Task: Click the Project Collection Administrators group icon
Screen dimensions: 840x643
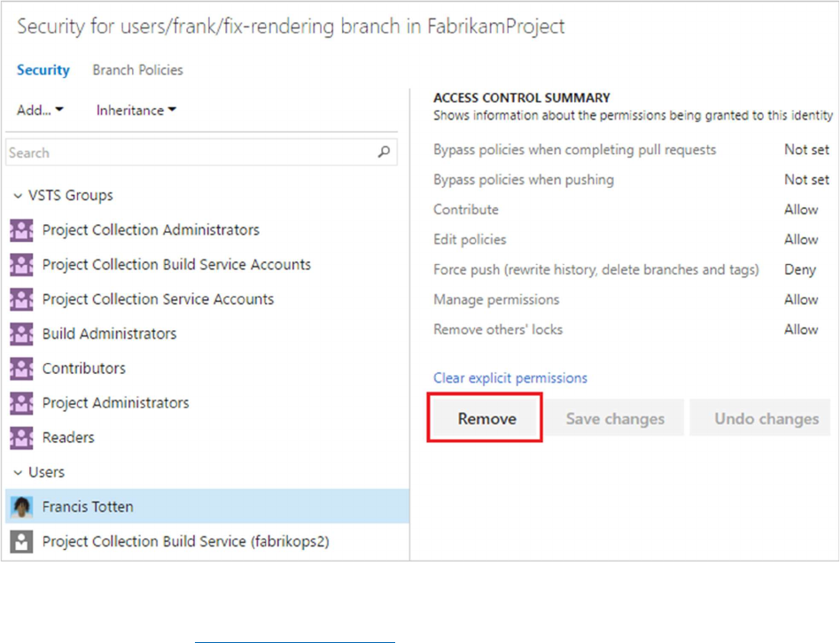Action: point(21,230)
